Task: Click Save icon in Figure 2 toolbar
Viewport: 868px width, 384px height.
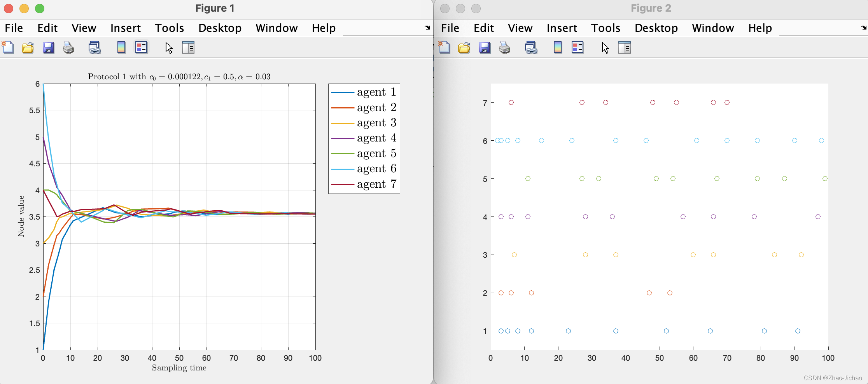Action: coord(485,47)
